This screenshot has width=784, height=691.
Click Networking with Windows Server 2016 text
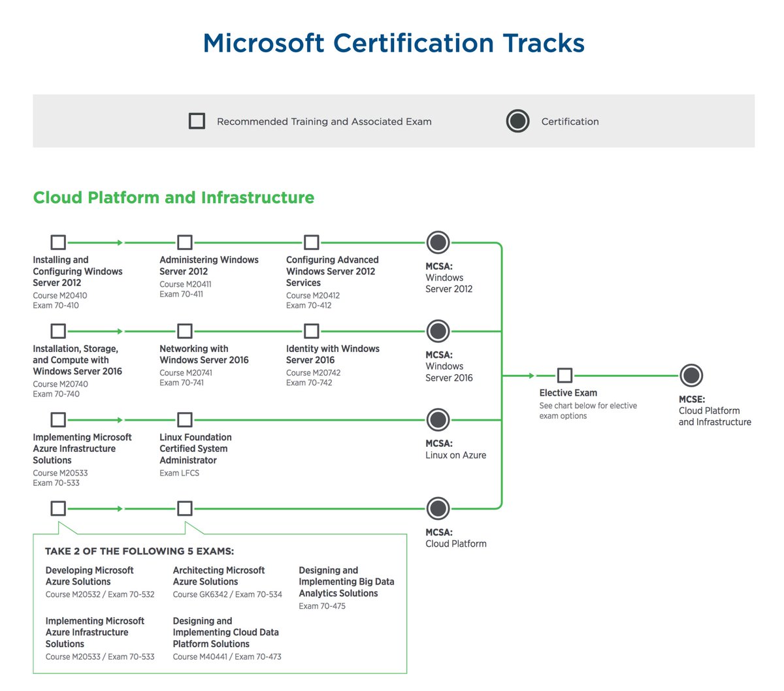204,354
